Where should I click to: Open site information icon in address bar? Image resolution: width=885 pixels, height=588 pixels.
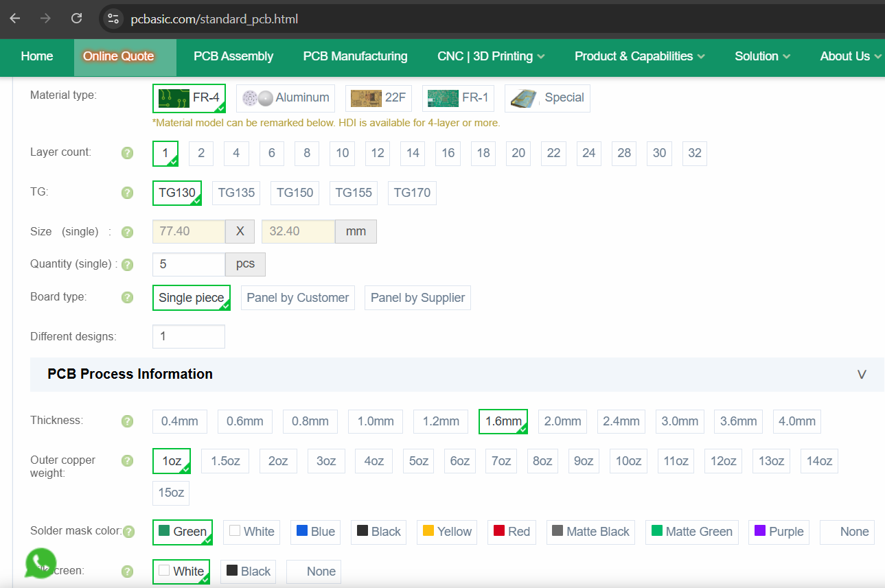coord(113,19)
